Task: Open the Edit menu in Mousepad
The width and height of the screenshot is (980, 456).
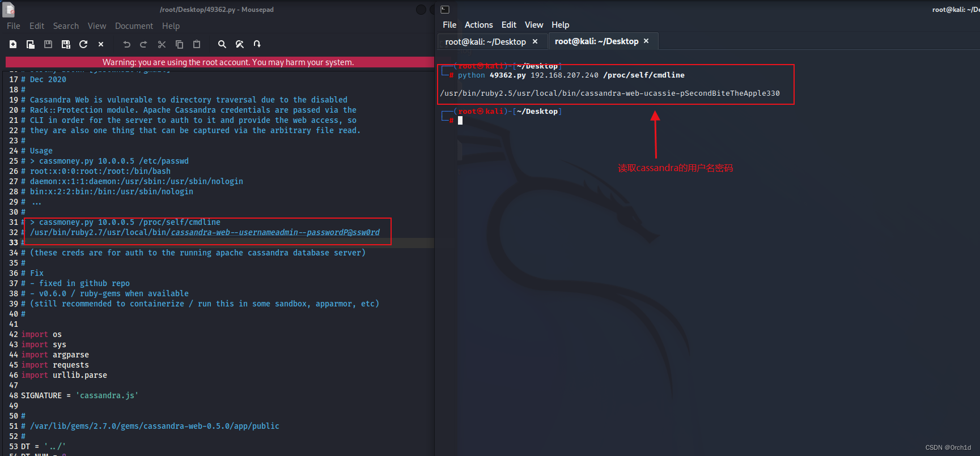Action: (37, 26)
